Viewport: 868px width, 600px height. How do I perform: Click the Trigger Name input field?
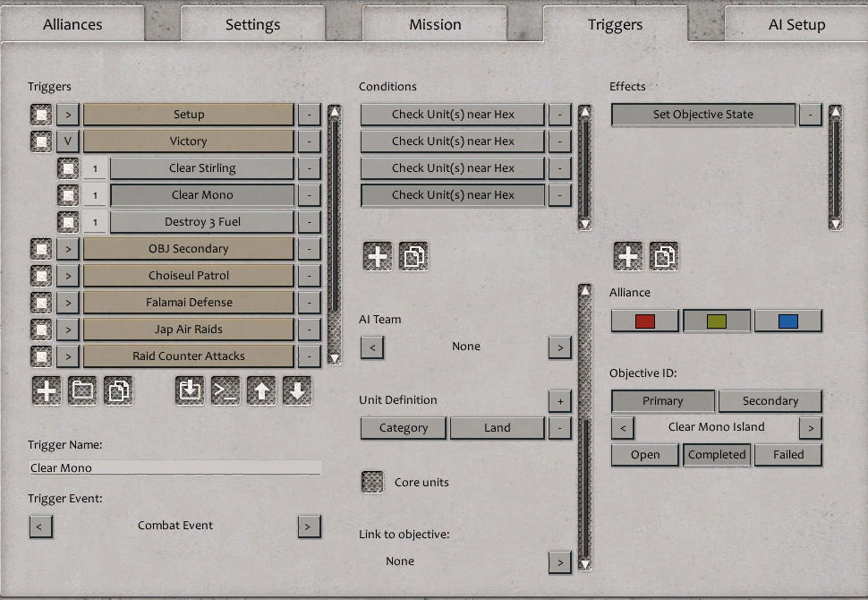[174, 467]
